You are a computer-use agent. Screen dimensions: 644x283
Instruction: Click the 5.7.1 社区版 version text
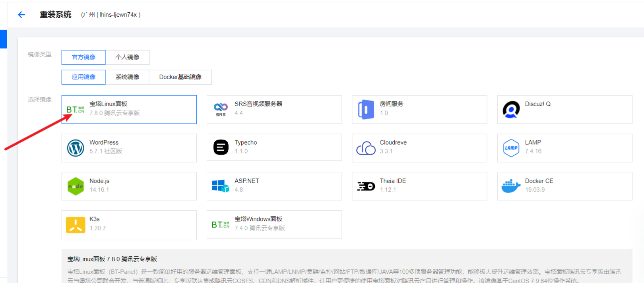click(x=106, y=151)
